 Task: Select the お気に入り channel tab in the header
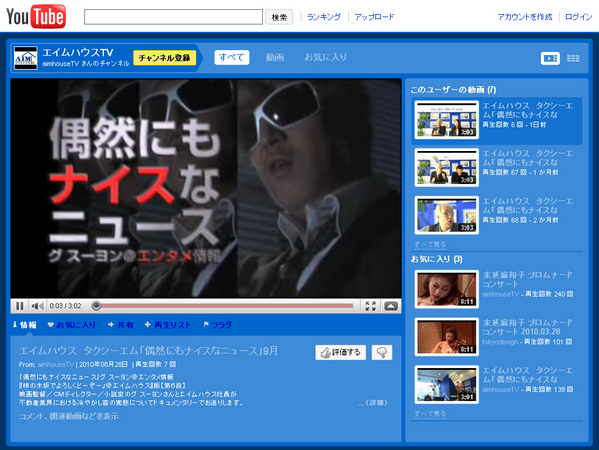(325, 57)
